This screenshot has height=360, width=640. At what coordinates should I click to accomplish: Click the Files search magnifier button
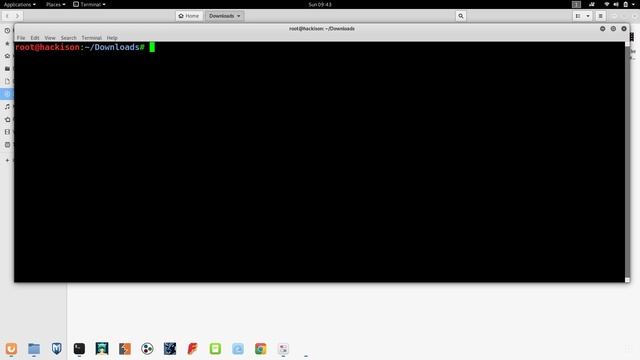[461, 16]
